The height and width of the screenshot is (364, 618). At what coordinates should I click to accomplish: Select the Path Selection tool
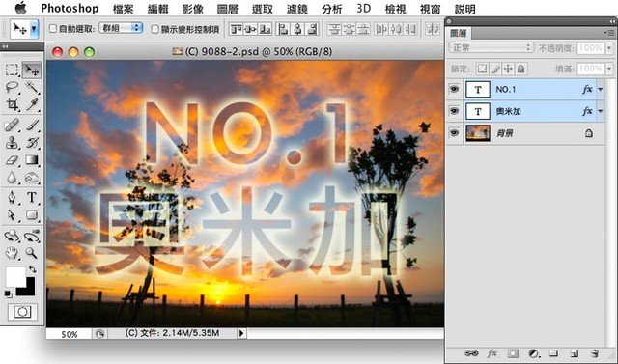(12, 215)
